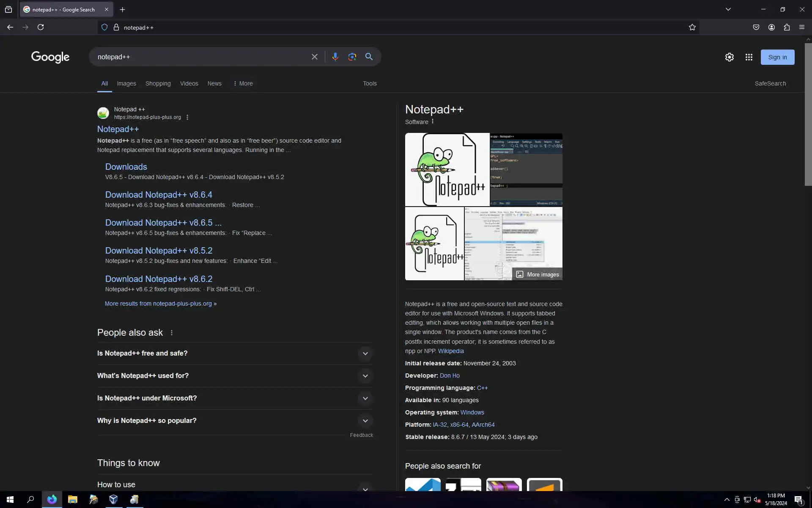Open Google quick settings gear

[x=729, y=57]
